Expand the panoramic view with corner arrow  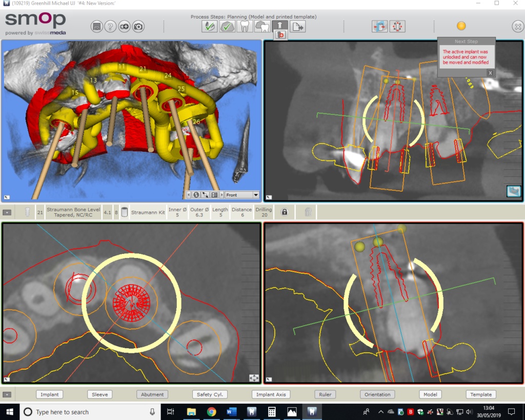point(269,197)
